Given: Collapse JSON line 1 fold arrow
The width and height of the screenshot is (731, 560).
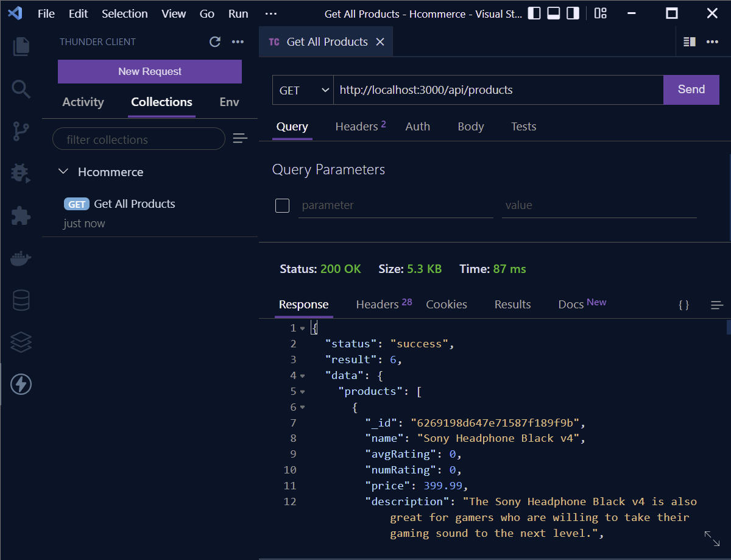Looking at the screenshot, I should (x=302, y=328).
